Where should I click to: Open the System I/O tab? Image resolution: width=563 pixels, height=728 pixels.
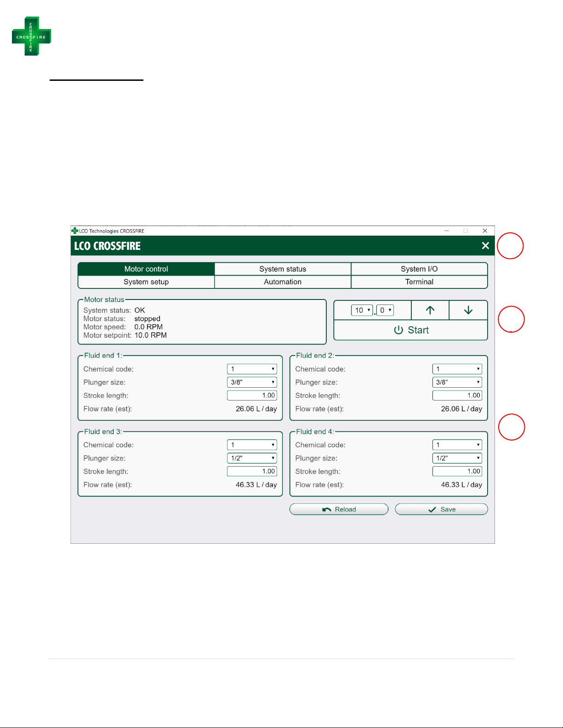point(419,269)
